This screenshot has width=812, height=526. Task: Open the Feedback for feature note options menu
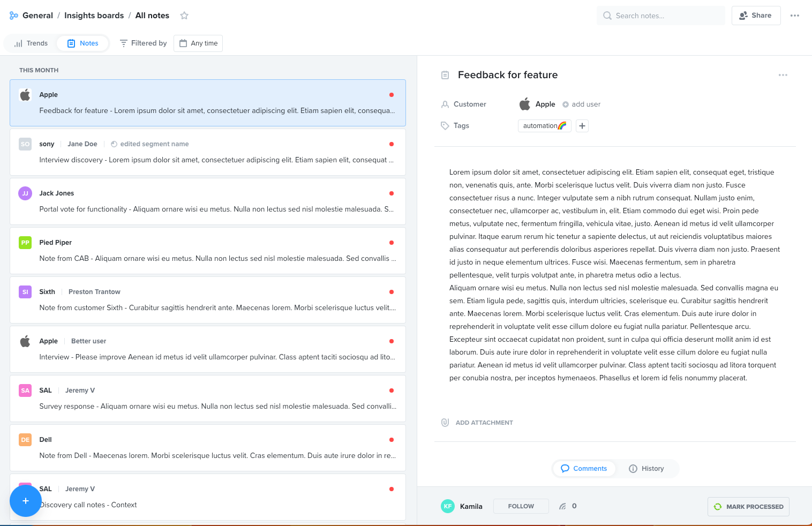pos(783,75)
